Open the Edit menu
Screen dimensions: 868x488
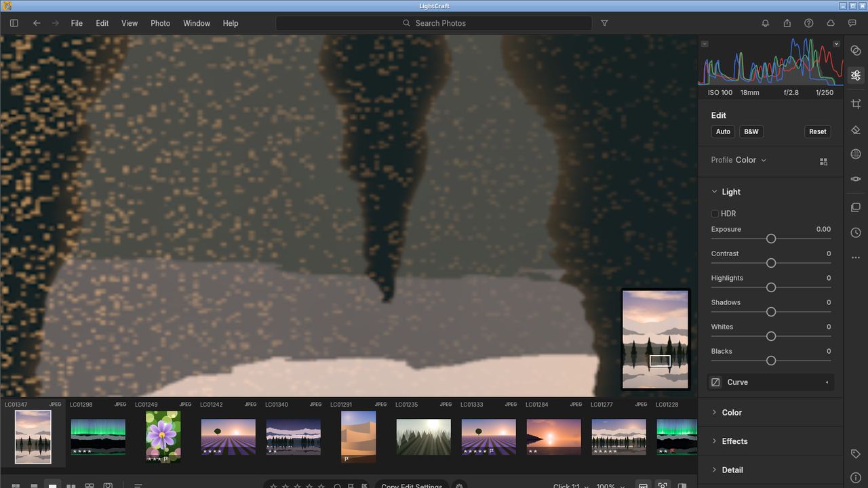(x=102, y=23)
